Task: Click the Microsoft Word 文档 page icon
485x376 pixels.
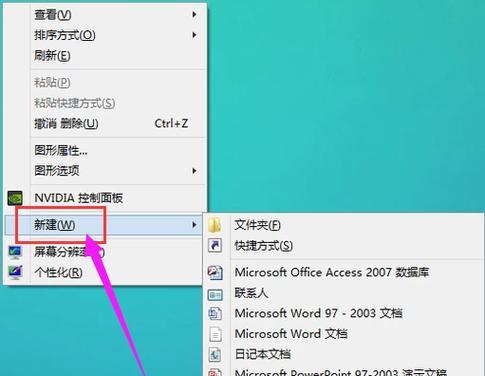Action: [215, 334]
